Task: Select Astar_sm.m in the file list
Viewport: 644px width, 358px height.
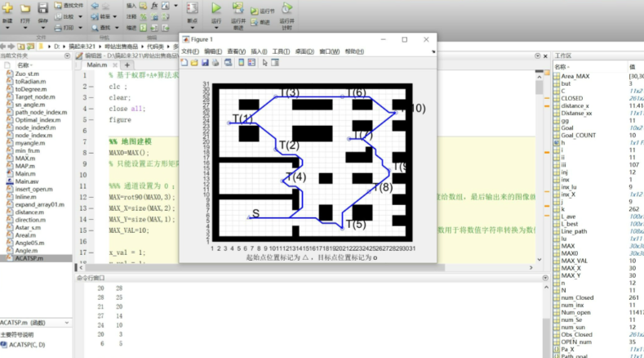Action: (x=27, y=227)
